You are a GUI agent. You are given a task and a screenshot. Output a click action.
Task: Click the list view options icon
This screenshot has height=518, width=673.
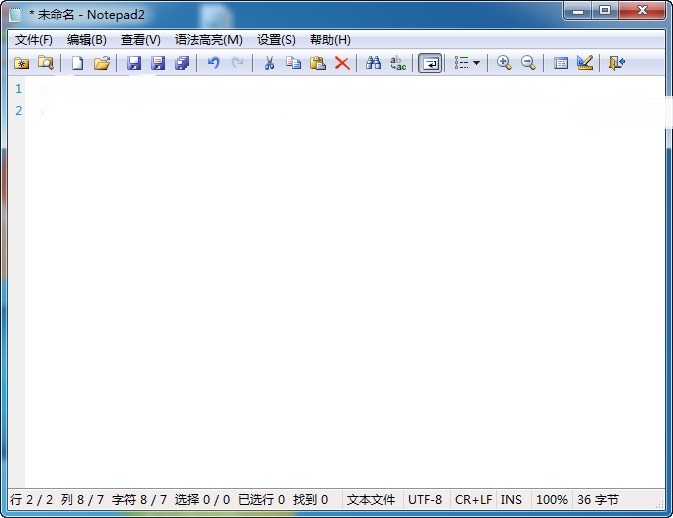click(x=462, y=64)
